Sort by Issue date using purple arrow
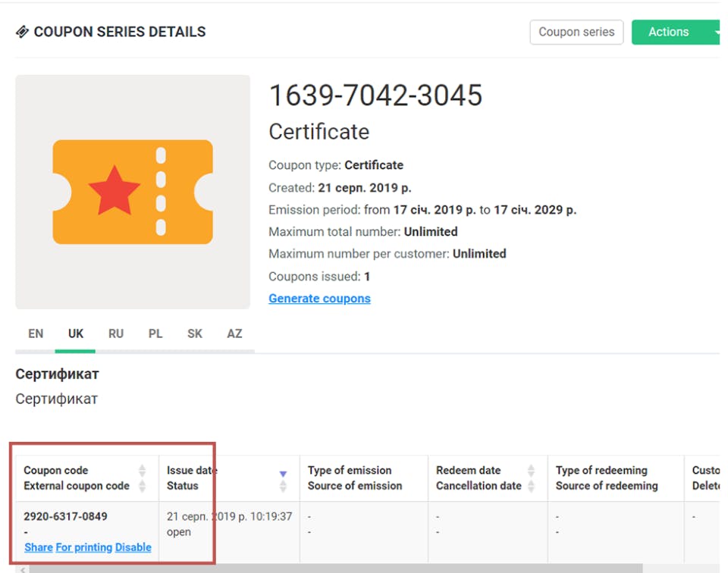Image resolution: width=728 pixels, height=573 pixels. [x=284, y=474]
